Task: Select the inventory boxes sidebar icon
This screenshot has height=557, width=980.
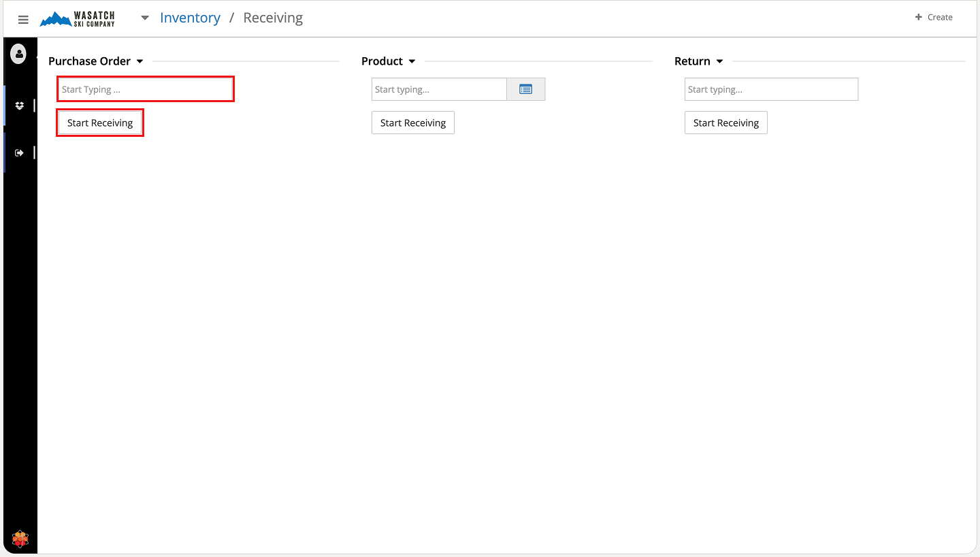Action: [20, 106]
